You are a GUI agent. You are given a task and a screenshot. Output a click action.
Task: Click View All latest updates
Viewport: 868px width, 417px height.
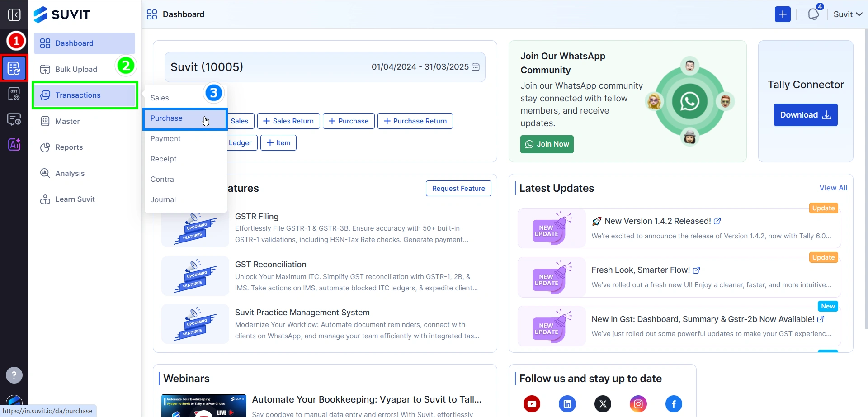tap(833, 188)
